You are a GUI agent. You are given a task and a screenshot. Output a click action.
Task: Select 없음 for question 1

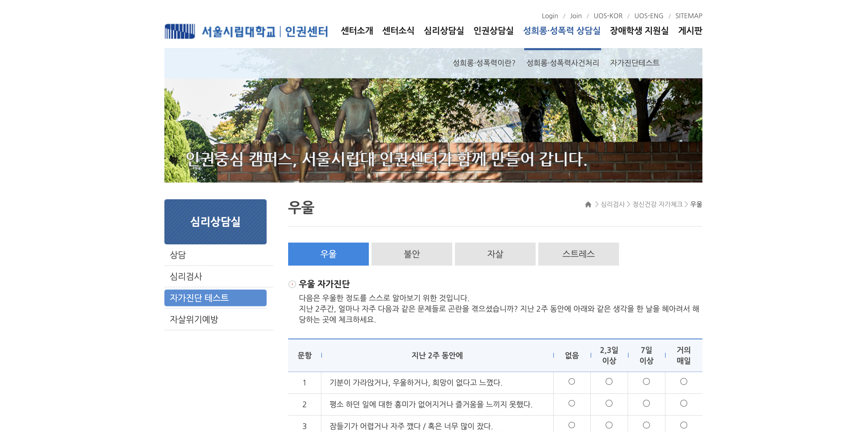(x=571, y=382)
